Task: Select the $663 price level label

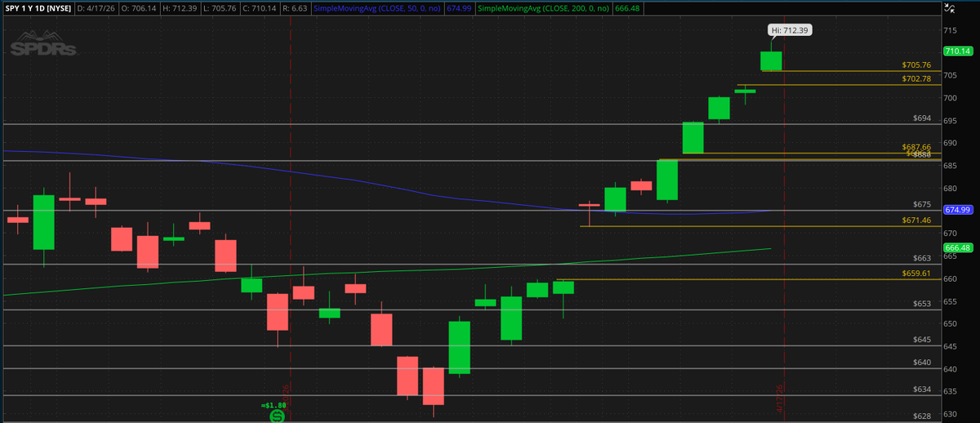Action: pyautogui.click(x=922, y=258)
